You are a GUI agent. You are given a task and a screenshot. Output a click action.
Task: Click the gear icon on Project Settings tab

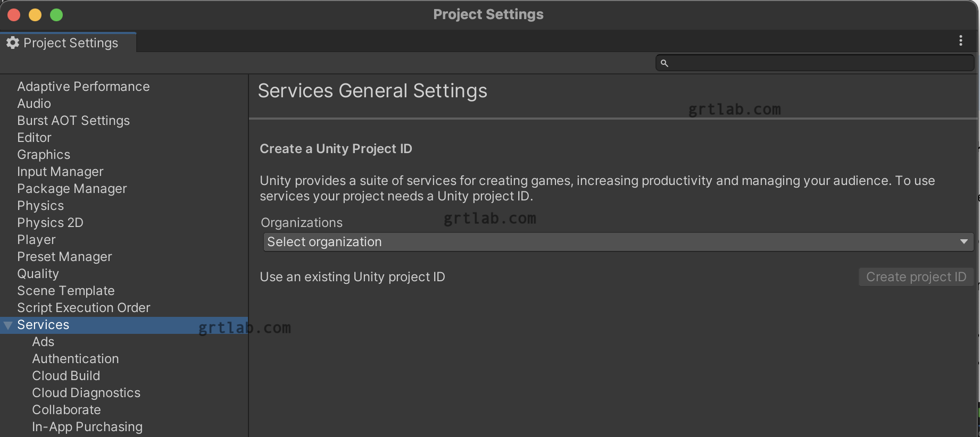[13, 43]
